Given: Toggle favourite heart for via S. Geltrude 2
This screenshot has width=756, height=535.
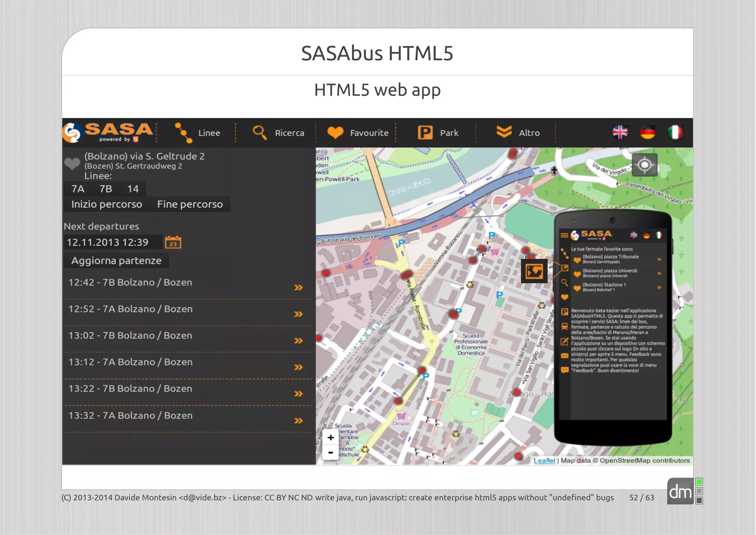Looking at the screenshot, I should point(72,163).
